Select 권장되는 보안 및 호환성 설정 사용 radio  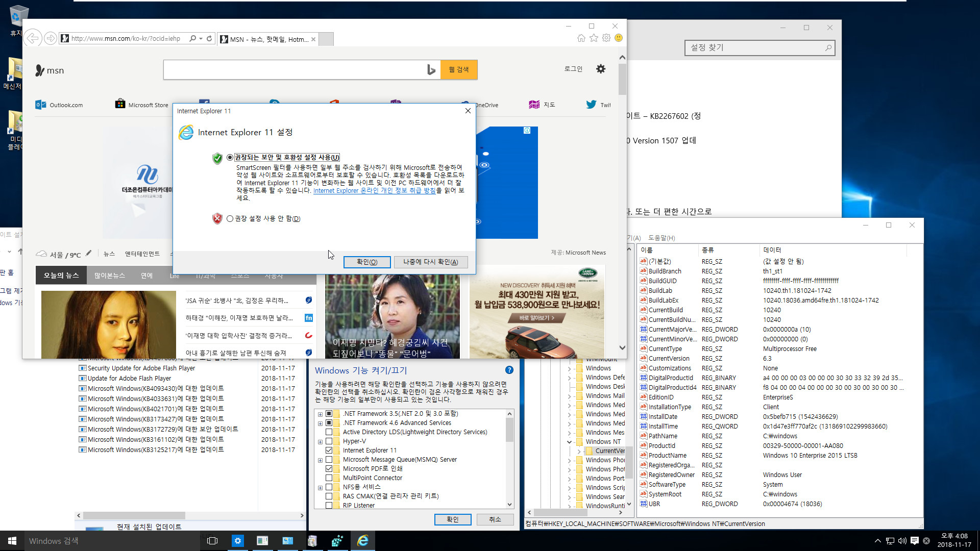230,158
